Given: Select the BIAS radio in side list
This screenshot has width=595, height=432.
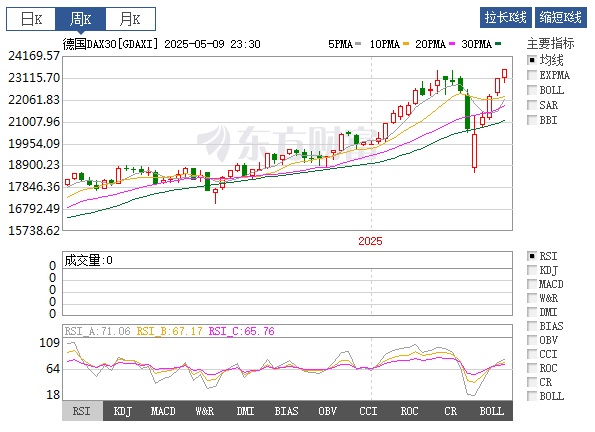Looking at the screenshot, I should [532, 326].
